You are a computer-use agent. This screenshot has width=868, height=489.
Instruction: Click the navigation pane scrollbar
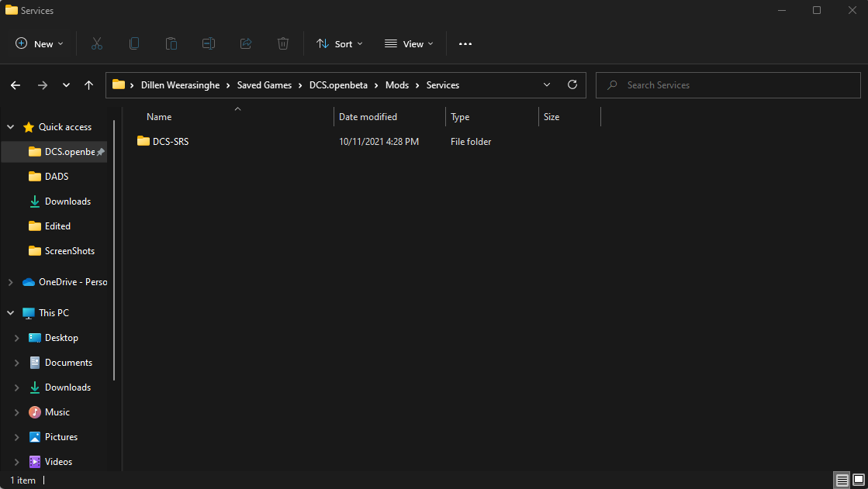pos(114,250)
